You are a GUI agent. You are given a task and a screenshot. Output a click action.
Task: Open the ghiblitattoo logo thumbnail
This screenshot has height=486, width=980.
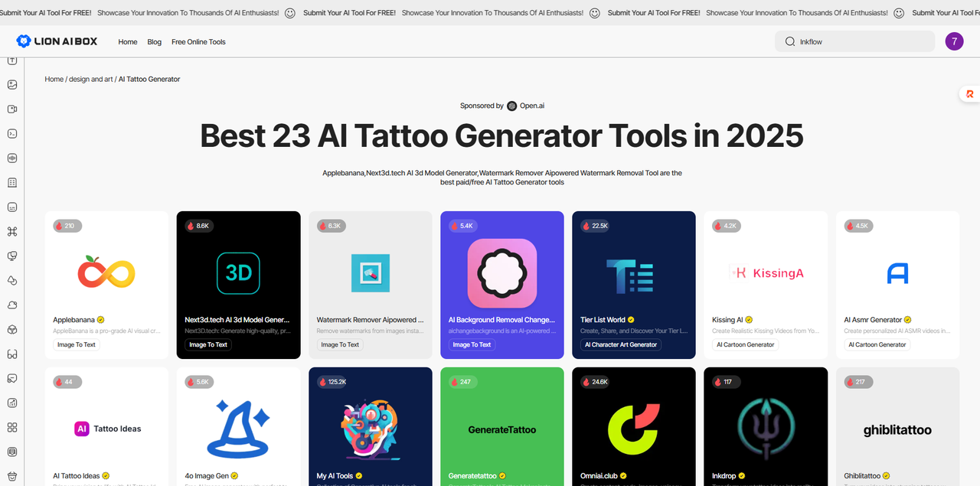pos(897,429)
